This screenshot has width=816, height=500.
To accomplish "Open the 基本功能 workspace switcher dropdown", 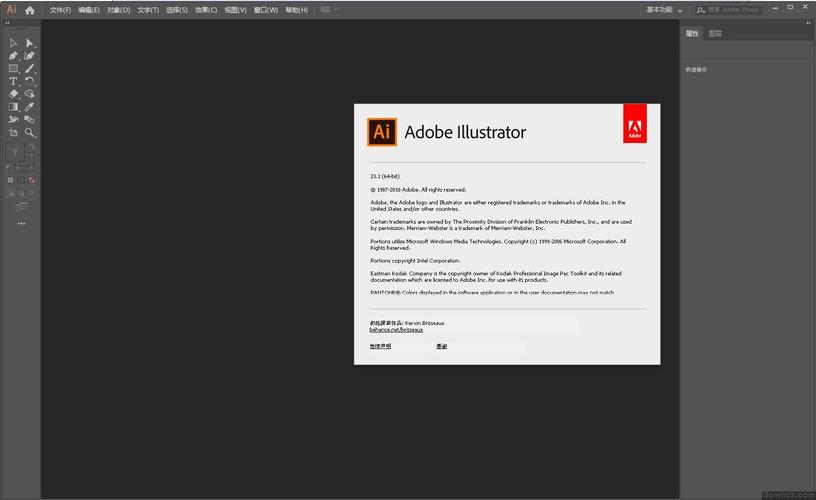I will coord(664,10).
